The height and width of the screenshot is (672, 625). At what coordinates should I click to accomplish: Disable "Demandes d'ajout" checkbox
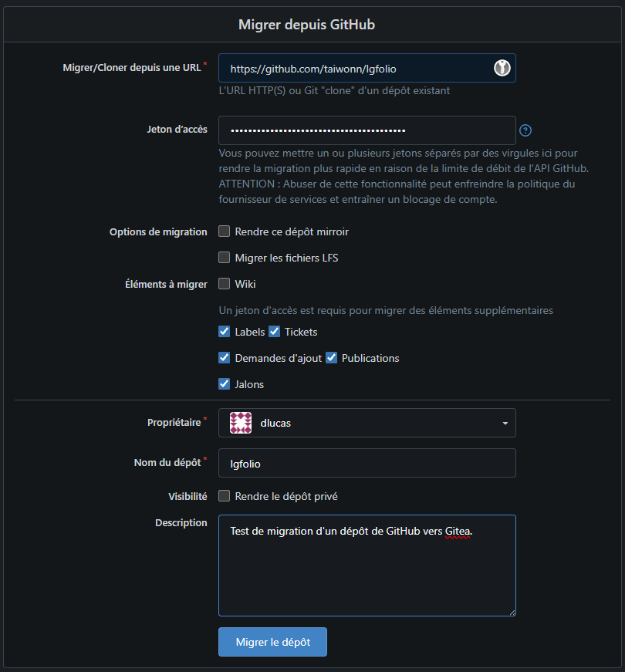[225, 358]
